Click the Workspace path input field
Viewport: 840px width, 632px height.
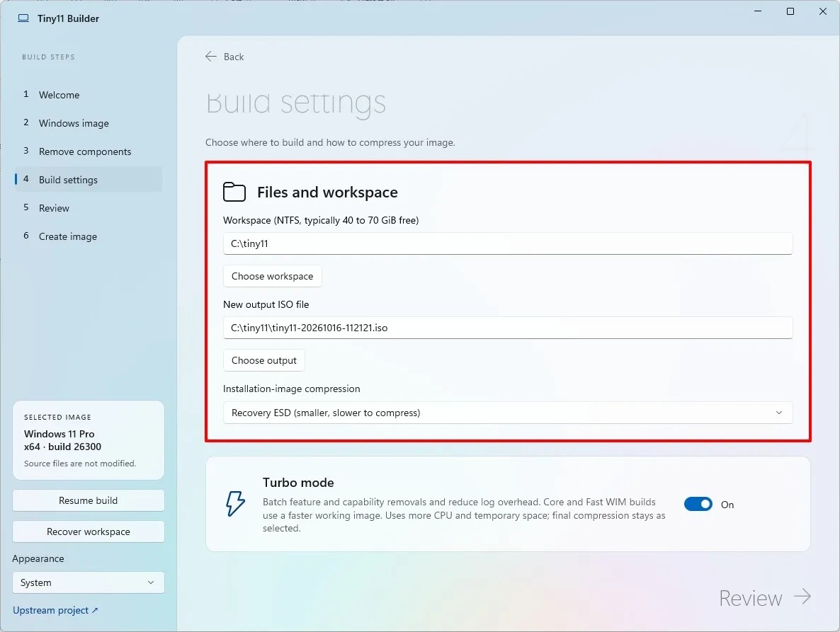(507, 243)
